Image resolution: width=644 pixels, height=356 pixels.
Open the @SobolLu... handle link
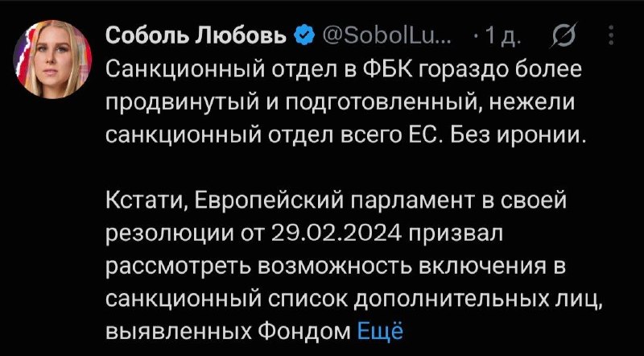click(x=387, y=36)
